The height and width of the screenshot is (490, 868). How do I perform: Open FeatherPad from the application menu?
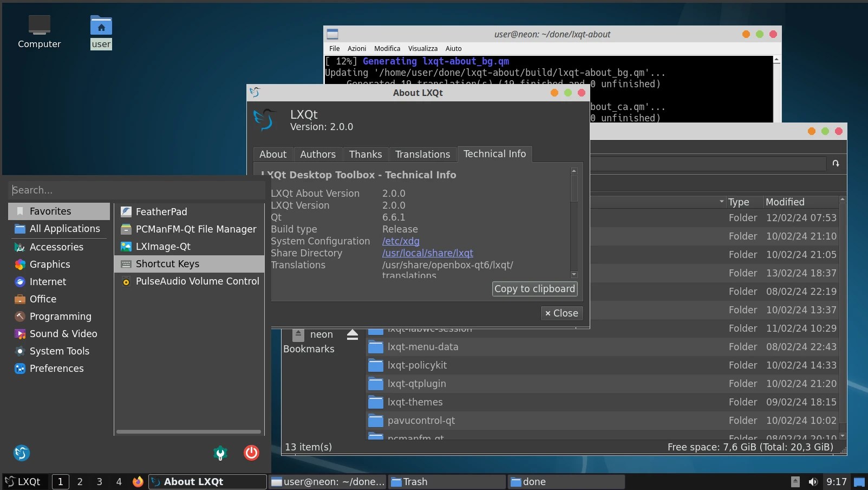click(160, 211)
